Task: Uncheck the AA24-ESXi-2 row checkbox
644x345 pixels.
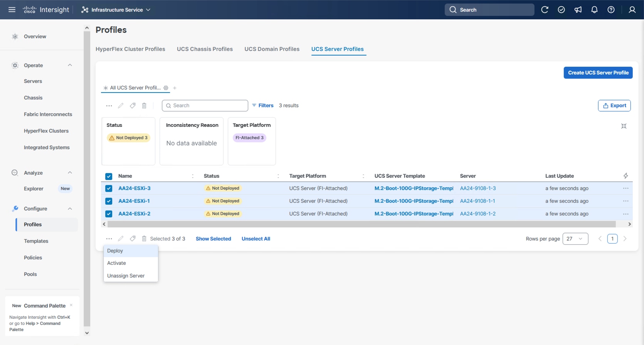Action: pyautogui.click(x=109, y=214)
